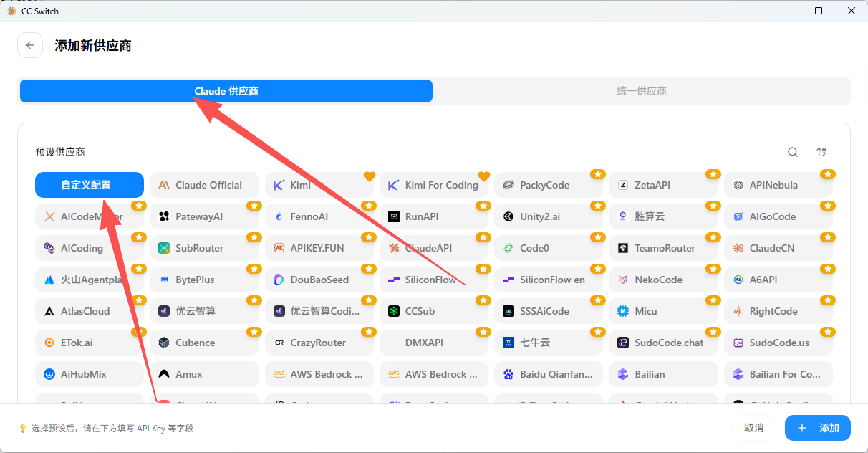Select the ClaudeCN provider
Screen dimensions: 868x453
click(778, 248)
